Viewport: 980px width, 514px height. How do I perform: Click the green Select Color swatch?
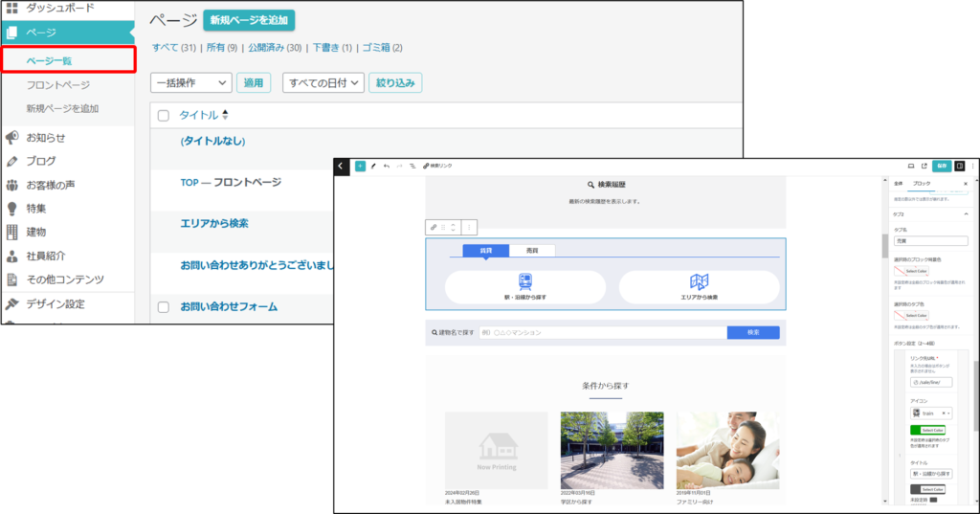[927, 430]
